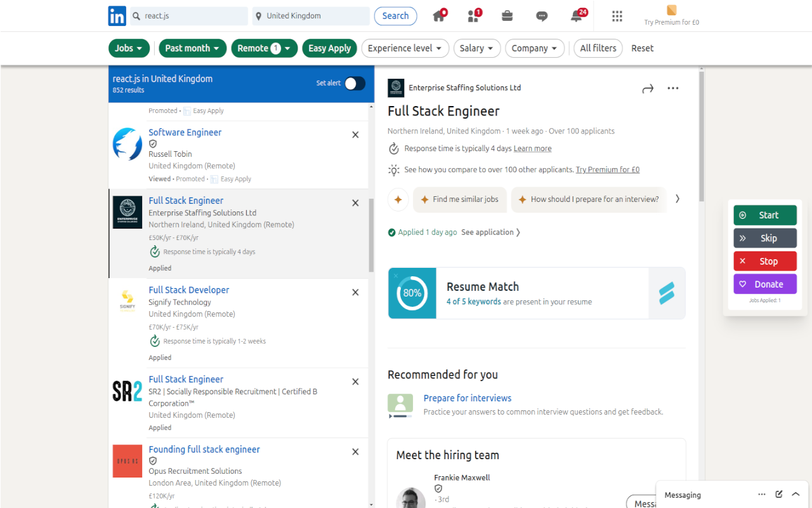Click the United Kingdom location field

311,16
